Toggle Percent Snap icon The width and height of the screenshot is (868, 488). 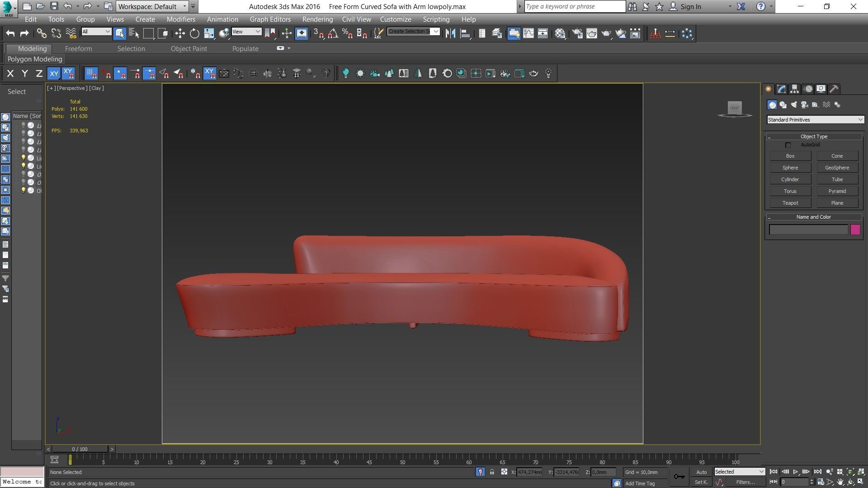(348, 33)
